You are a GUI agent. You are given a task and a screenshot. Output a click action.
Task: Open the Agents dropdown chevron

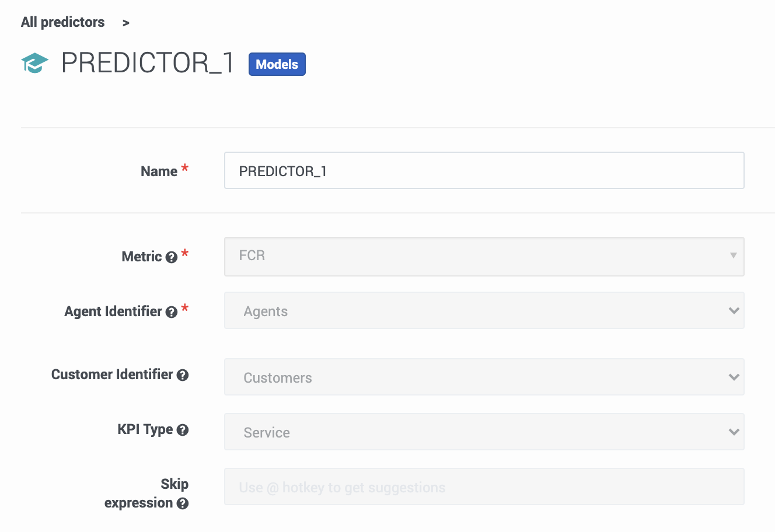[734, 310]
